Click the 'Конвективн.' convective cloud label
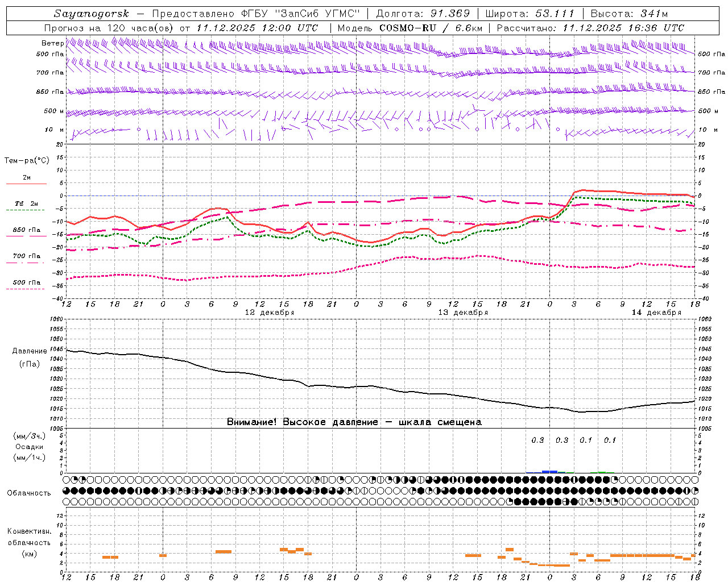Viewport: 728px width, 582px height. (30, 531)
